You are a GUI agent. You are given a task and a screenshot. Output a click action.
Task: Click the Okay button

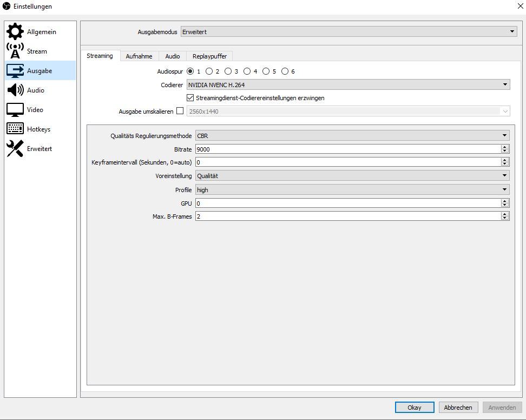coord(415,407)
